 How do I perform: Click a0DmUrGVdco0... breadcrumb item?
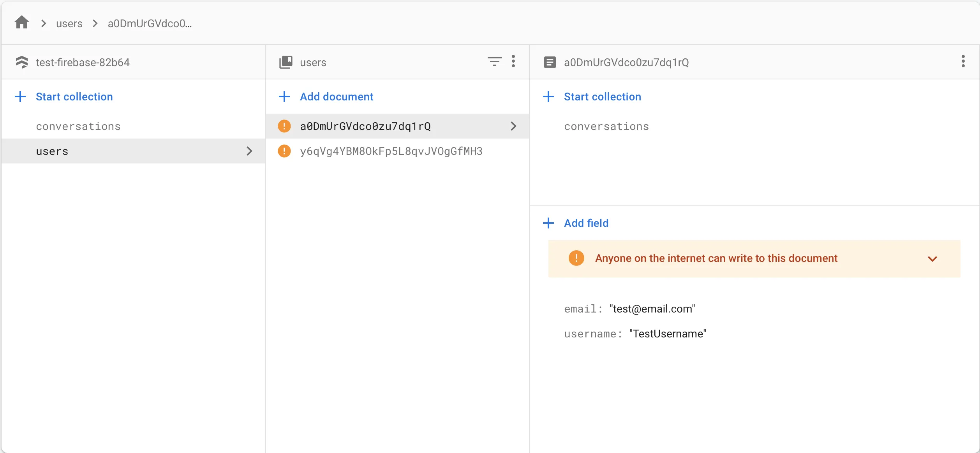click(x=150, y=24)
